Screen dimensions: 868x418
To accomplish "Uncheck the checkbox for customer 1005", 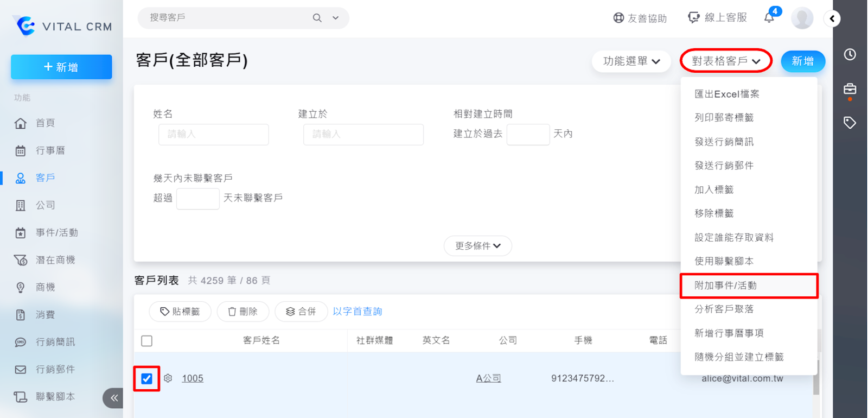I will coord(146,378).
